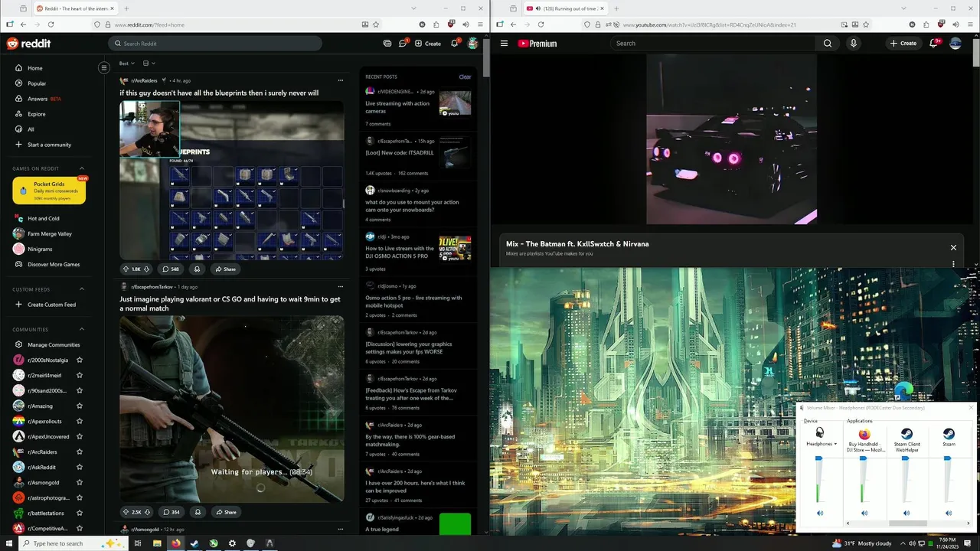Open Windows Start menu

click(x=8, y=543)
